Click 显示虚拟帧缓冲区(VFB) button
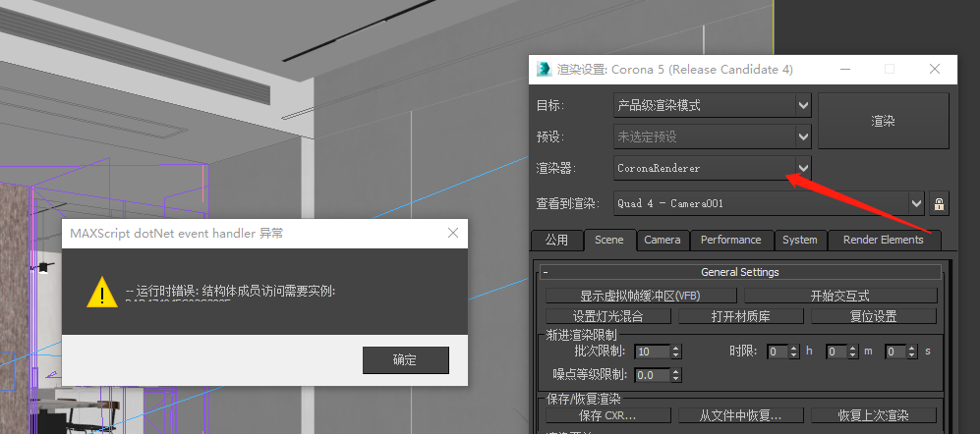The width and height of the screenshot is (980, 434). pos(641,296)
